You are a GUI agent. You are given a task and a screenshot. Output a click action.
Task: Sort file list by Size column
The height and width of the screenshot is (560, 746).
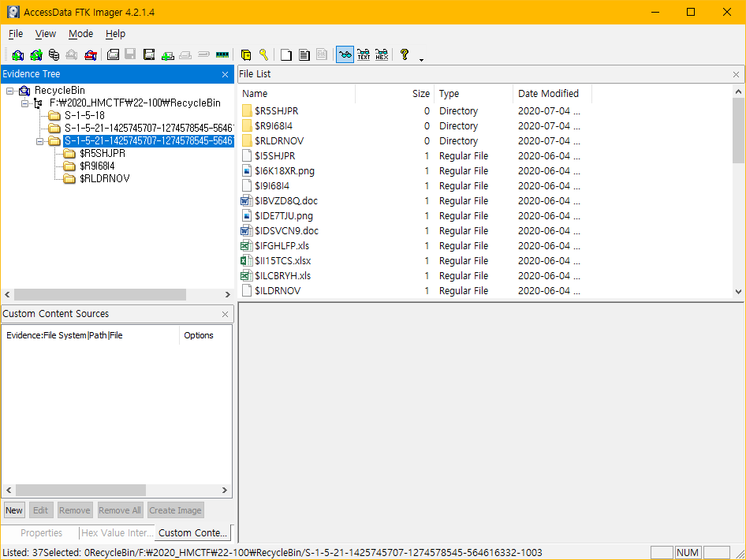coord(394,94)
